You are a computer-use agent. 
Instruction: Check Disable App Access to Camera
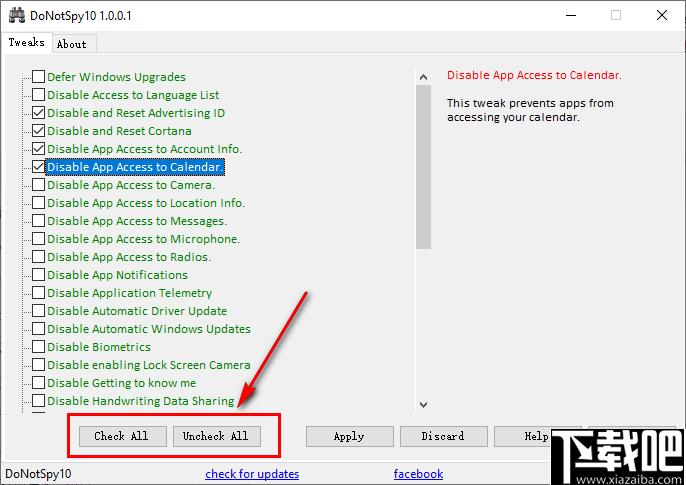(x=38, y=185)
